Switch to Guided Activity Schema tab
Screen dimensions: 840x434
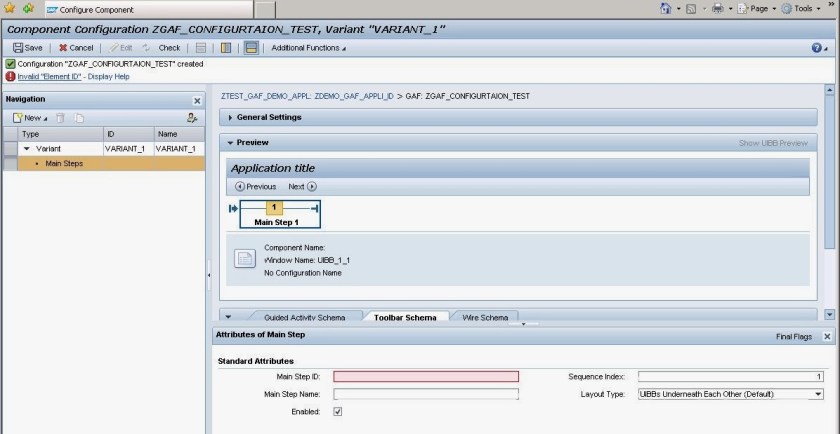[x=304, y=317]
